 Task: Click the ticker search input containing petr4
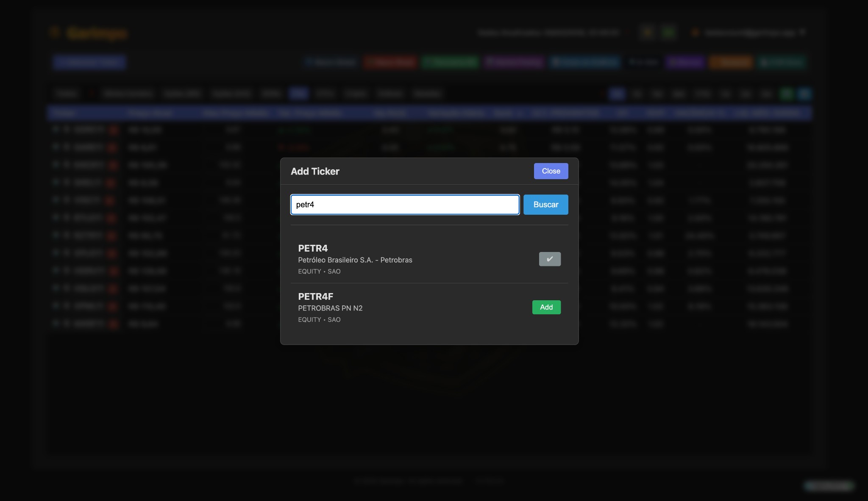coord(404,205)
